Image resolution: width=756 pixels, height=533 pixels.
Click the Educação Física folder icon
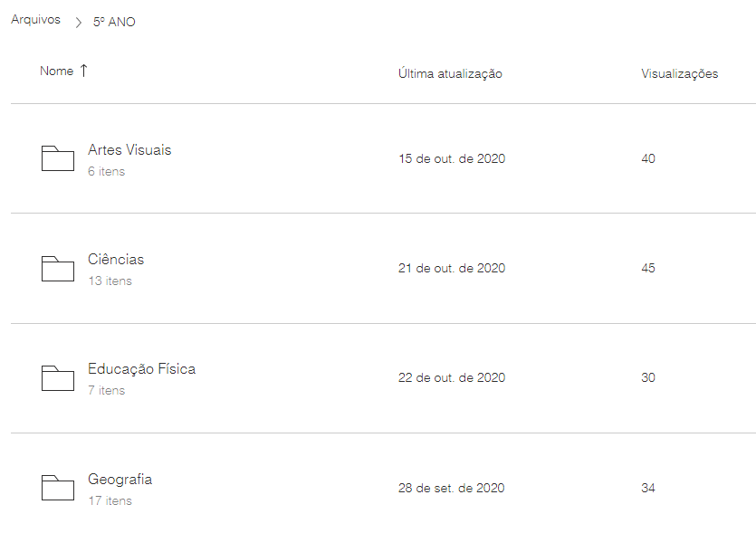pos(58,378)
